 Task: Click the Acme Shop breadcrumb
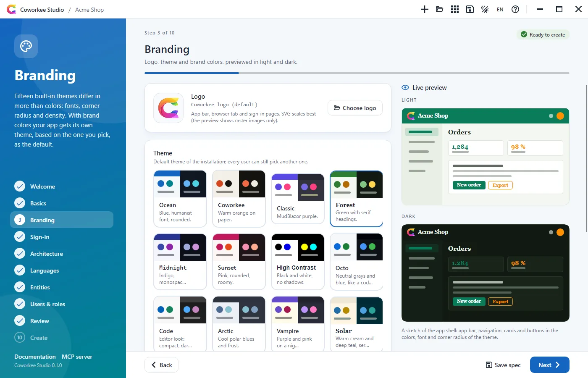89,10
